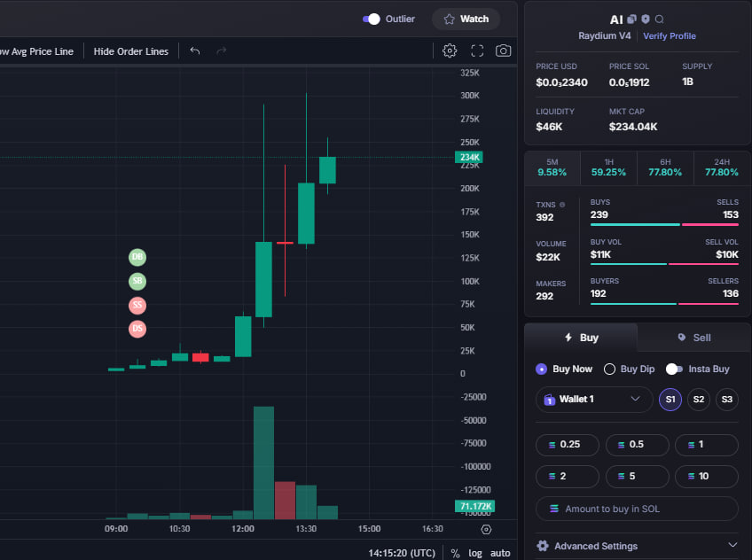Click the 71.172K volume label
Screen dimensions: 752x560
(x=474, y=506)
